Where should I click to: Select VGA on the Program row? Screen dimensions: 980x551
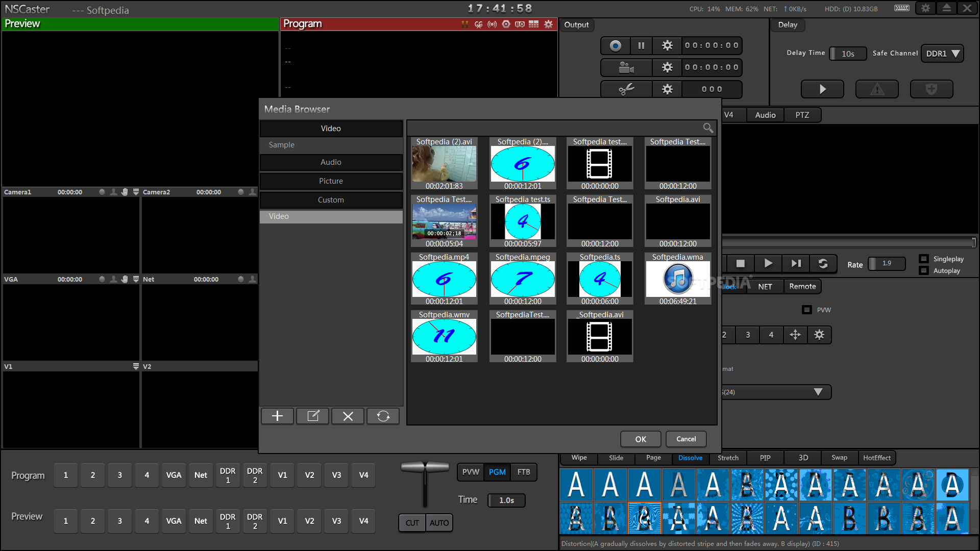coord(174,475)
